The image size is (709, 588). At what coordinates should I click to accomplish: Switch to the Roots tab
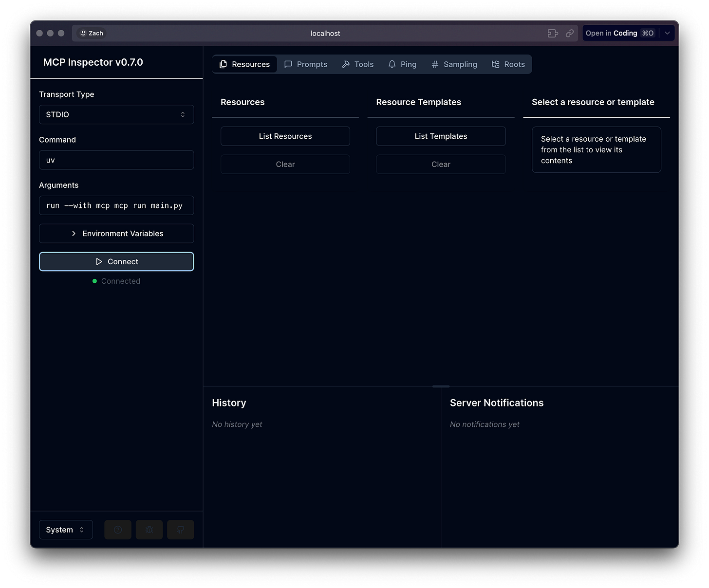coord(508,64)
